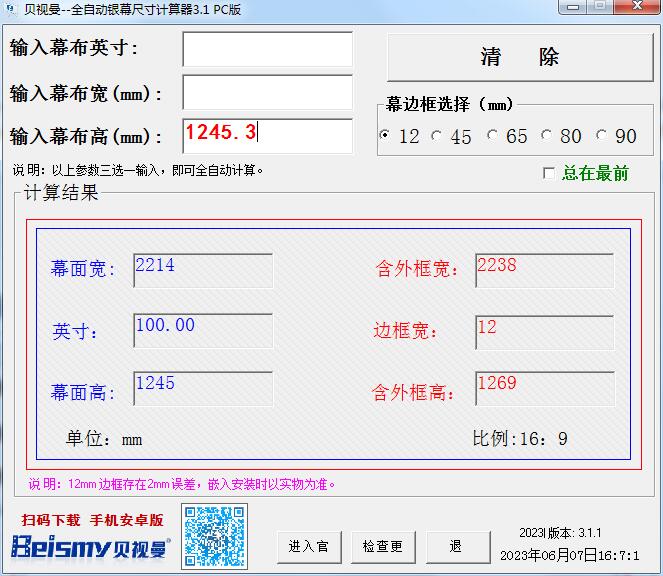Viewport: 663px width, 576px height.
Task: Click the pink 12mm边框存在2mm误差 note
Action: click(182, 484)
